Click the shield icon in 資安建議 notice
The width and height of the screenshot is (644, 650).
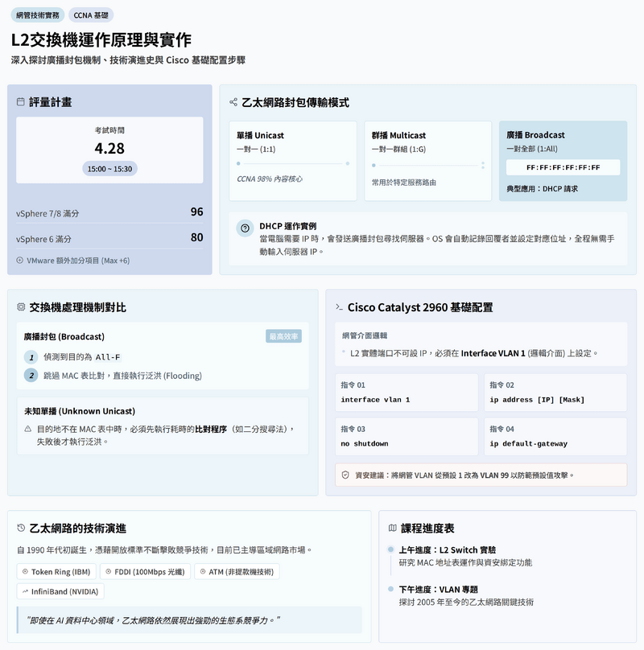[346, 475]
